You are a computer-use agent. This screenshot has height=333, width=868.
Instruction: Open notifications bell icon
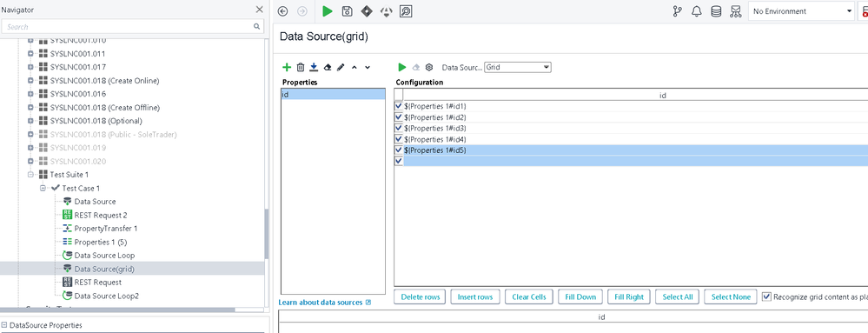[697, 11]
